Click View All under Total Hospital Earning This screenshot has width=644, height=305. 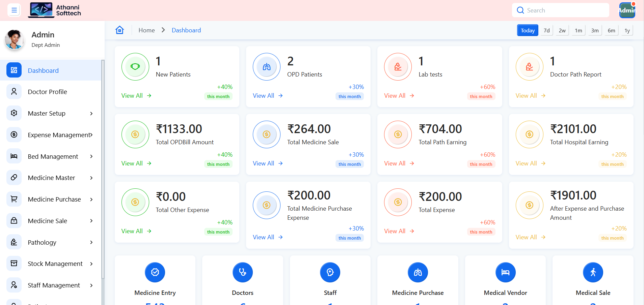[x=526, y=163]
